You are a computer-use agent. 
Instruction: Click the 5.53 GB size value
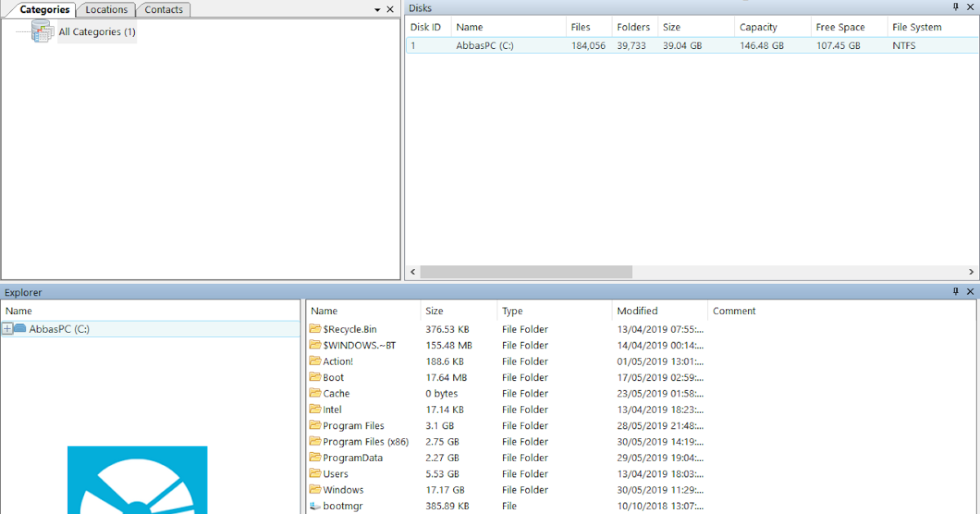(x=443, y=474)
